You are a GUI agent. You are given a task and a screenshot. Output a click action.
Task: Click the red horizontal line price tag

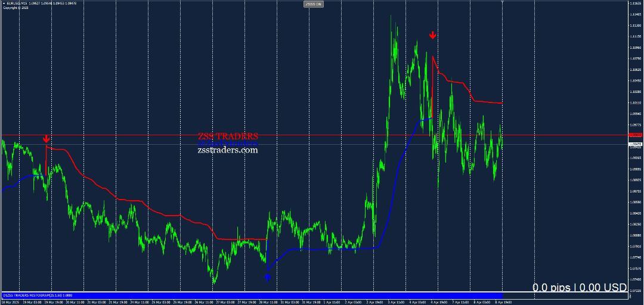click(x=636, y=135)
